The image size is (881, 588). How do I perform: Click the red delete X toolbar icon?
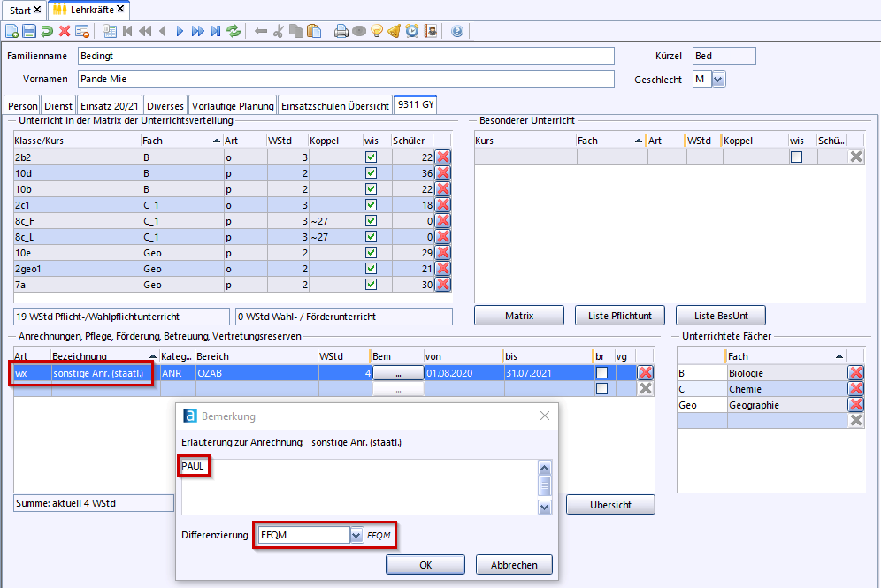[x=65, y=32]
